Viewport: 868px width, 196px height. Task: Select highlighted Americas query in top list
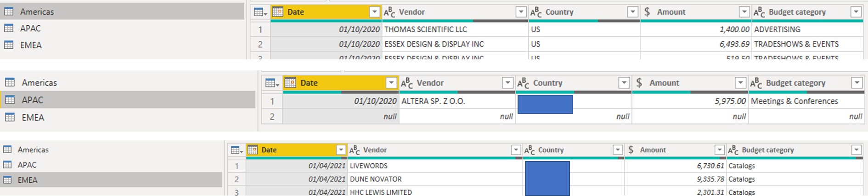pyautogui.click(x=122, y=12)
